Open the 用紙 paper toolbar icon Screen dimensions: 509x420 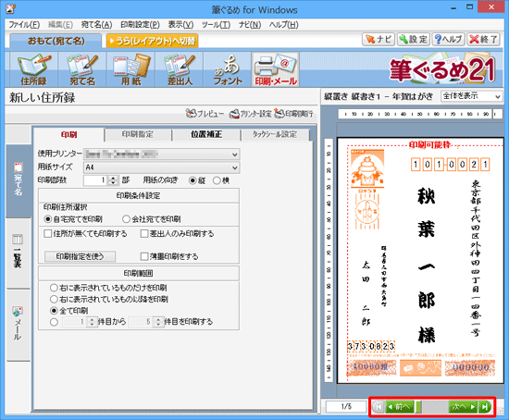click(130, 69)
